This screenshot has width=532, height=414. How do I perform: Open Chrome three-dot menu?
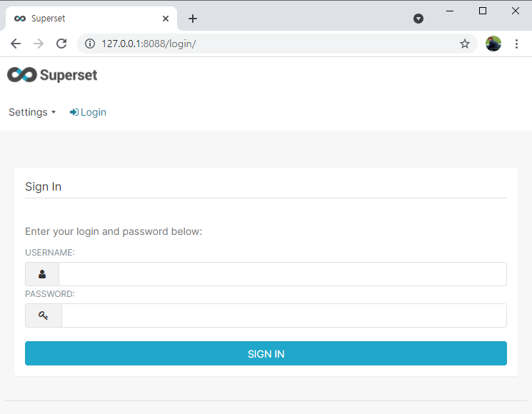coord(516,44)
